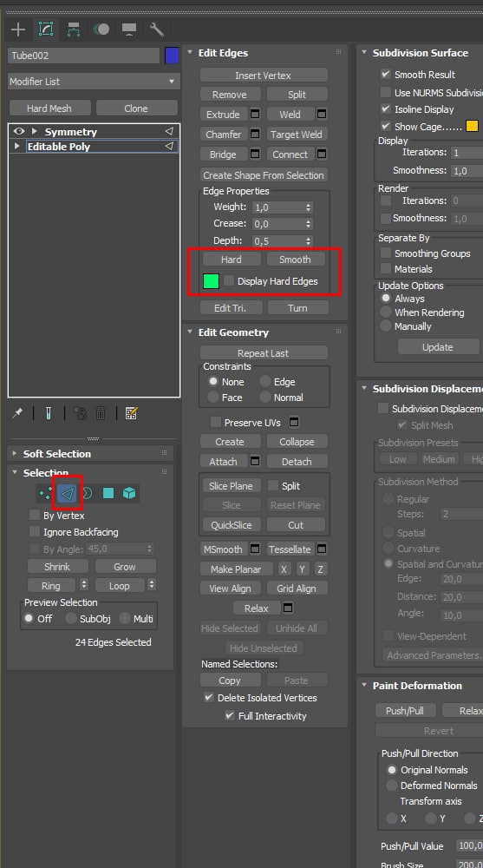The height and width of the screenshot is (868, 483).
Task: Open Weld settings box
Action: (x=322, y=114)
